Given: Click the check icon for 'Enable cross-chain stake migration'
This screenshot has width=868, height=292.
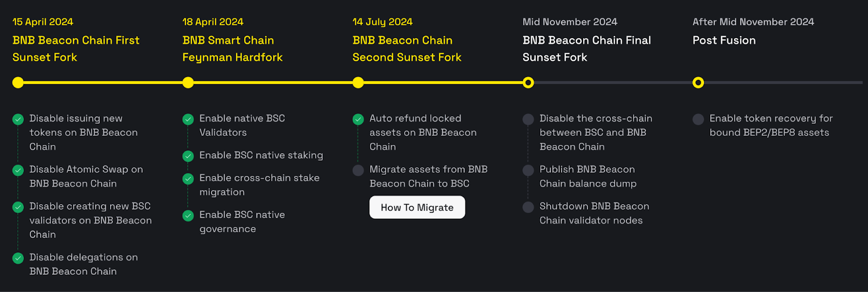Looking at the screenshot, I should (x=188, y=179).
